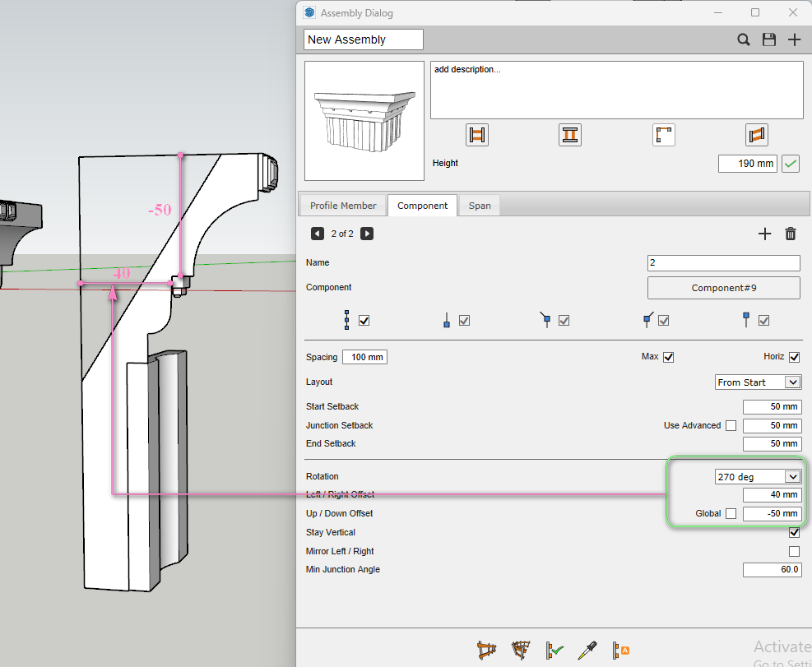Click the eyedropper tool icon
The width and height of the screenshot is (812, 667).
point(587,650)
